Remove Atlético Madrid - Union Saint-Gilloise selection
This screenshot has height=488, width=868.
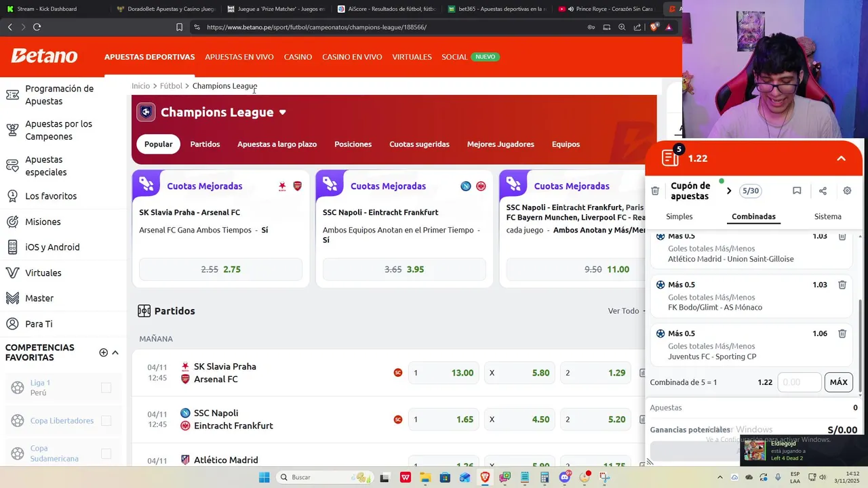tap(842, 237)
